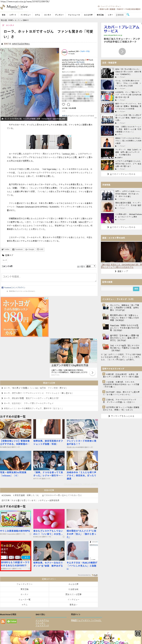The image size is (142, 644).
Task: Open the Share via Google+ button
Action: pos(30,249)
